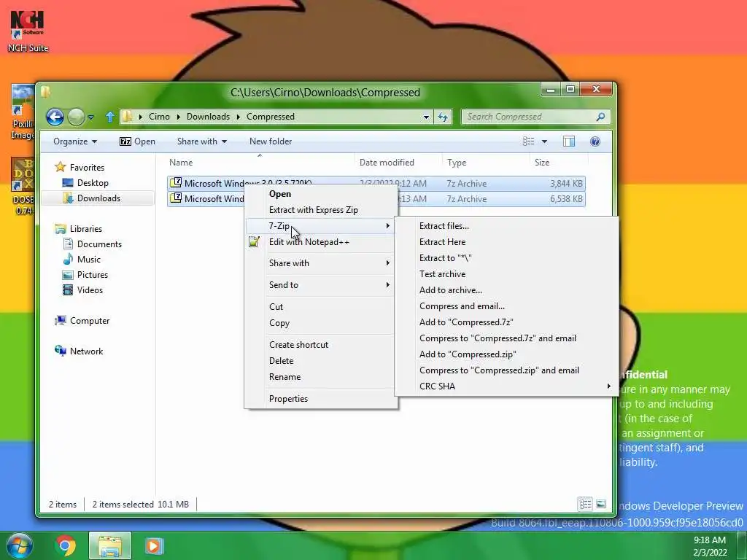Sort by the Type column header
Screen dimensions: 747x560
coord(485,163)
